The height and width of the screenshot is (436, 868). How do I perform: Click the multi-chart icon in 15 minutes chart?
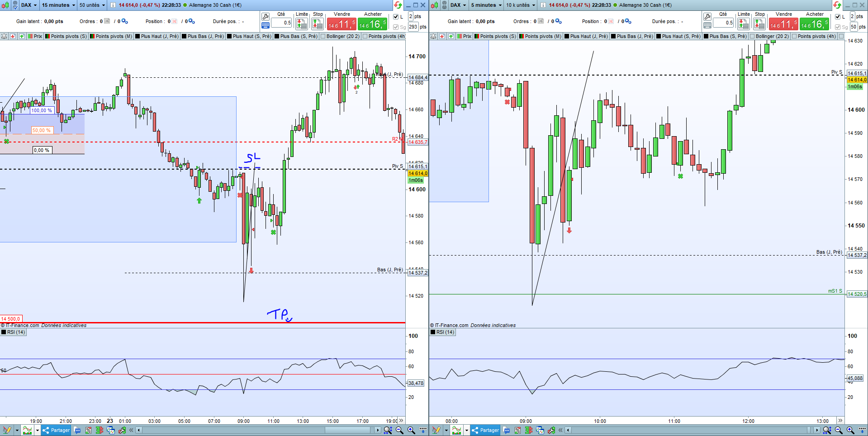pos(111,430)
